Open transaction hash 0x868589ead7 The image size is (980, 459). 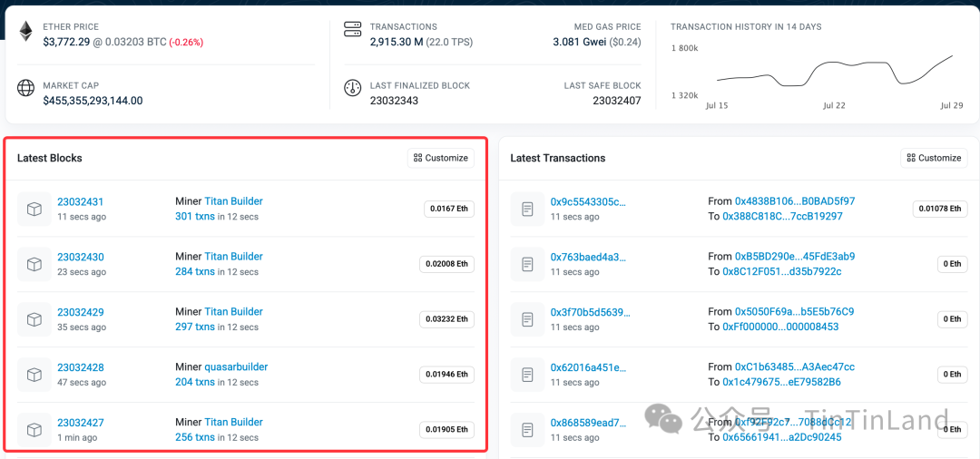(x=588, y=422)
